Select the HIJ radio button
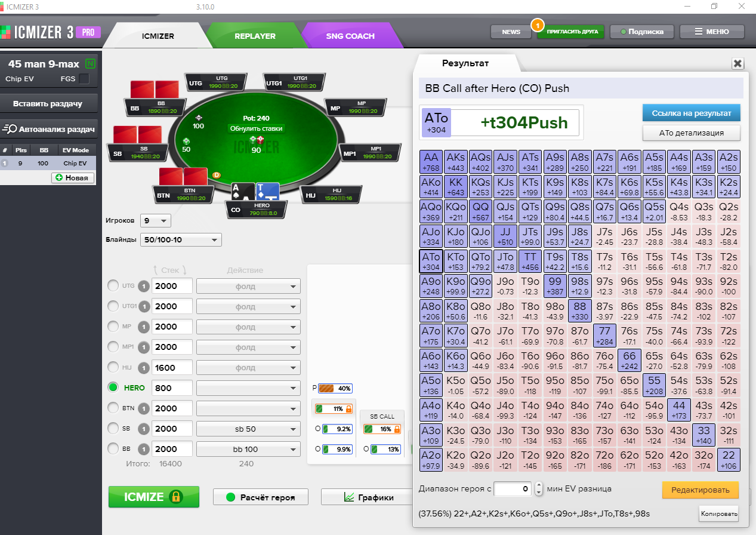This screenshot has height=535, width=756. point(113,368)
